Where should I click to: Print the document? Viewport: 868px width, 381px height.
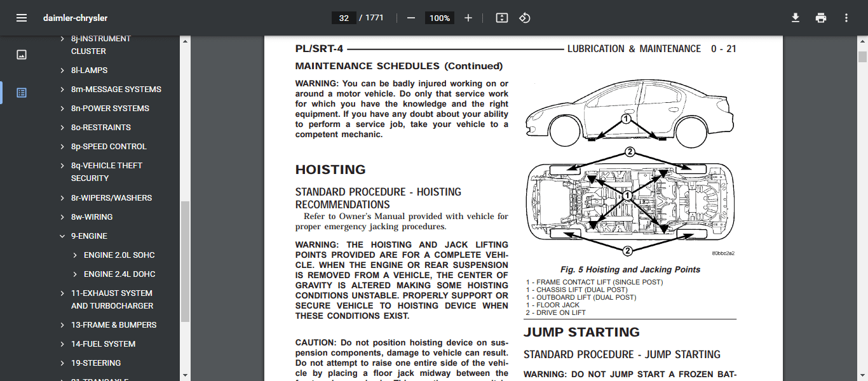coord(821,18)
